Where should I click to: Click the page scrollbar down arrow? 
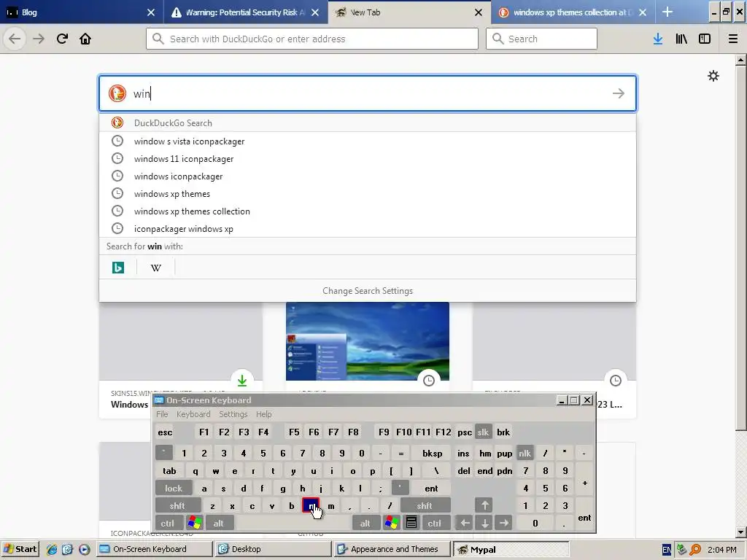pyautogui.click(x=740, y=532)
